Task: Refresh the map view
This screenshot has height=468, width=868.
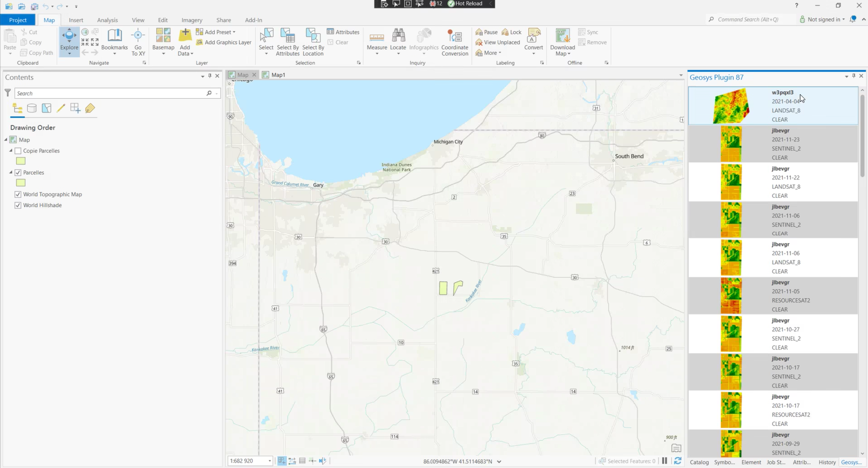Action: pyautogui.click(x=677, y=461)
